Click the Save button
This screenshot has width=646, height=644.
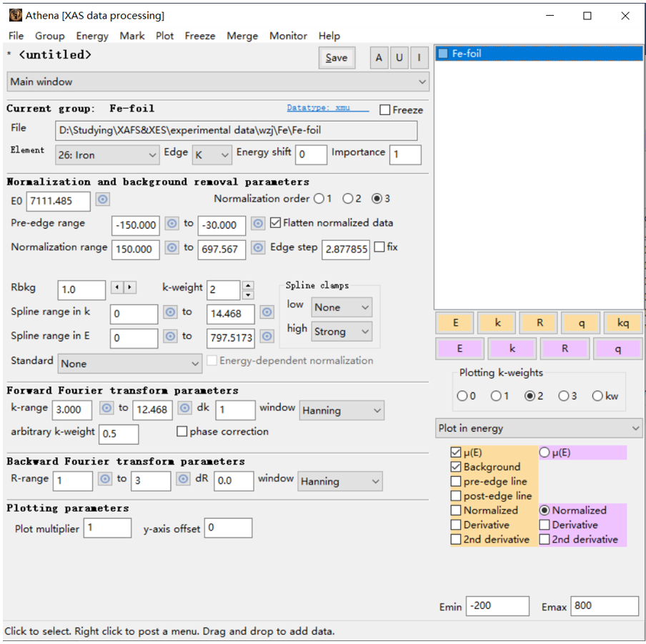tap(337, 58)
